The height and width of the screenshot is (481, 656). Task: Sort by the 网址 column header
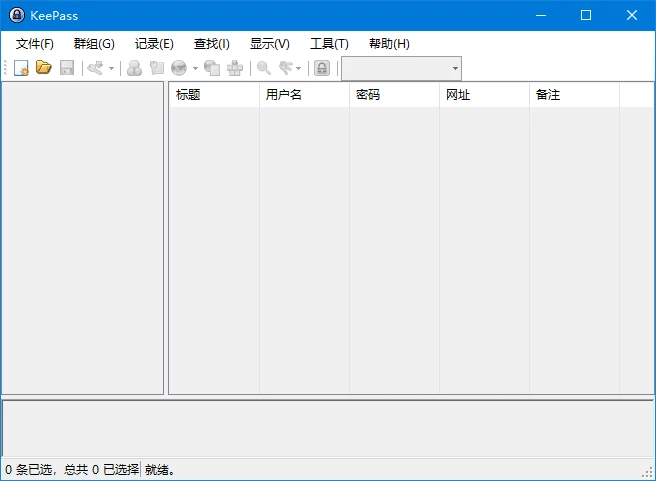coord(484,95)
